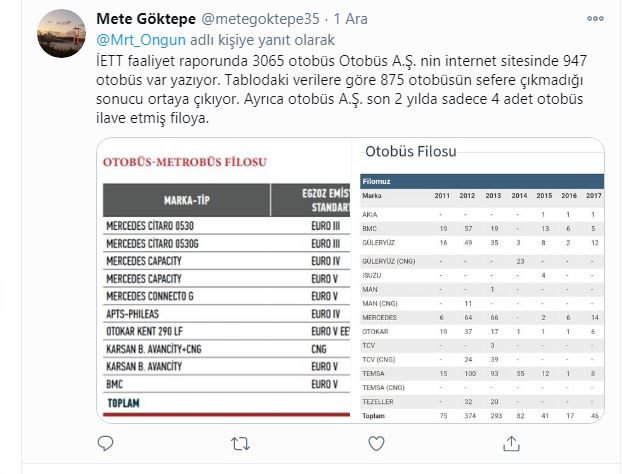This screenshot has width=622, height=474.
Task: Click the @Mrt_Ongun mention link
Action: coord(138,39)
